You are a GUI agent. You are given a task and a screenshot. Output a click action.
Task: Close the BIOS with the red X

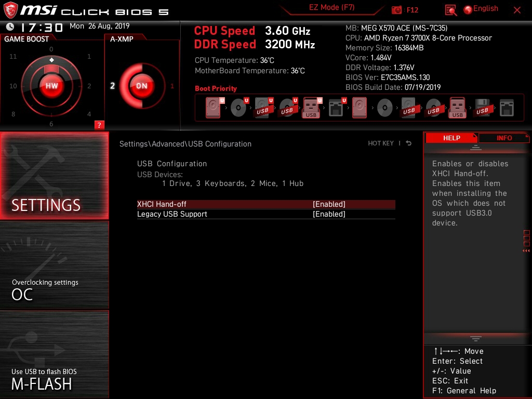pos(517,10)
